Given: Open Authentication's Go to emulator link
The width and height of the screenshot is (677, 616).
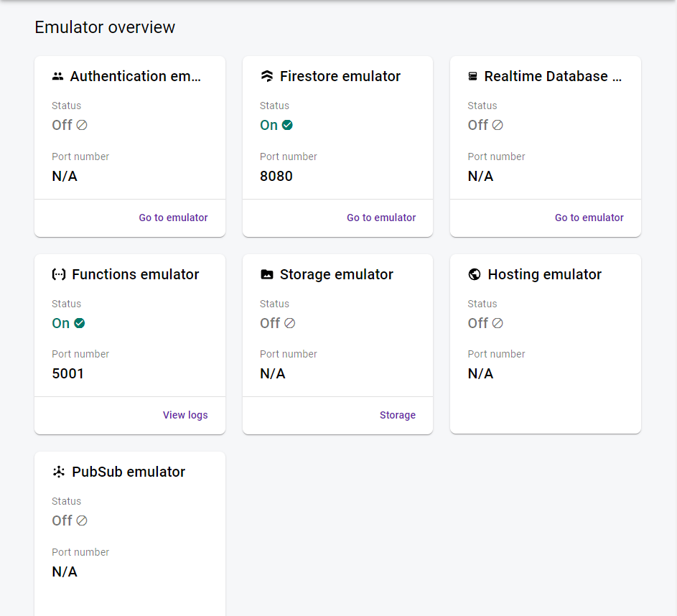Looking at the screenshot, I should coord(173,218).
